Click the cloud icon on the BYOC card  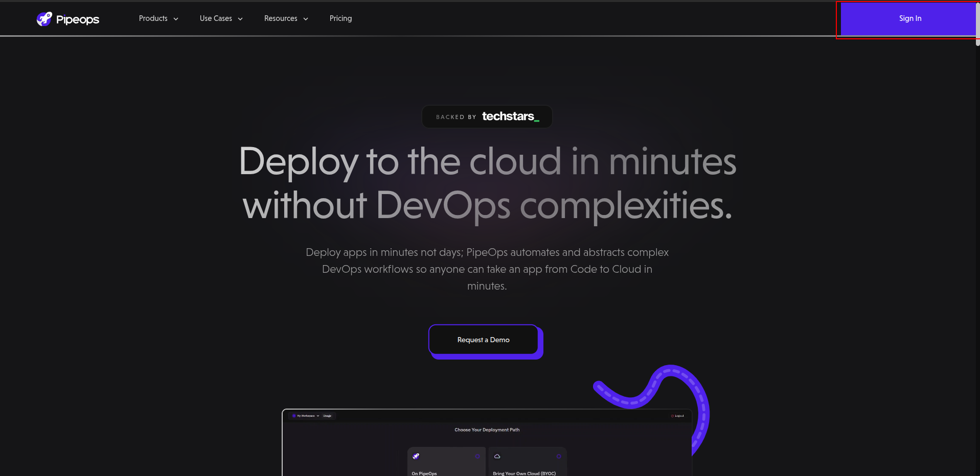pos(497,456)
